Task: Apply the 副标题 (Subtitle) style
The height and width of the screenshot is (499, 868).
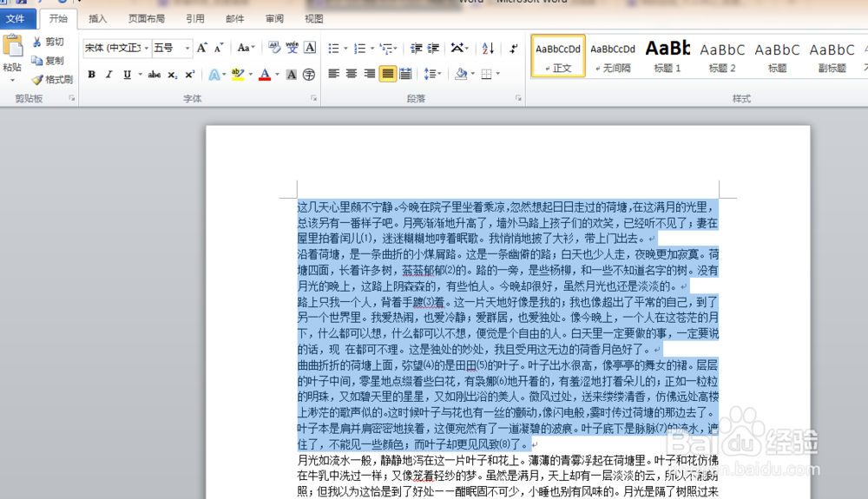Action: click(x=832, y=56)
